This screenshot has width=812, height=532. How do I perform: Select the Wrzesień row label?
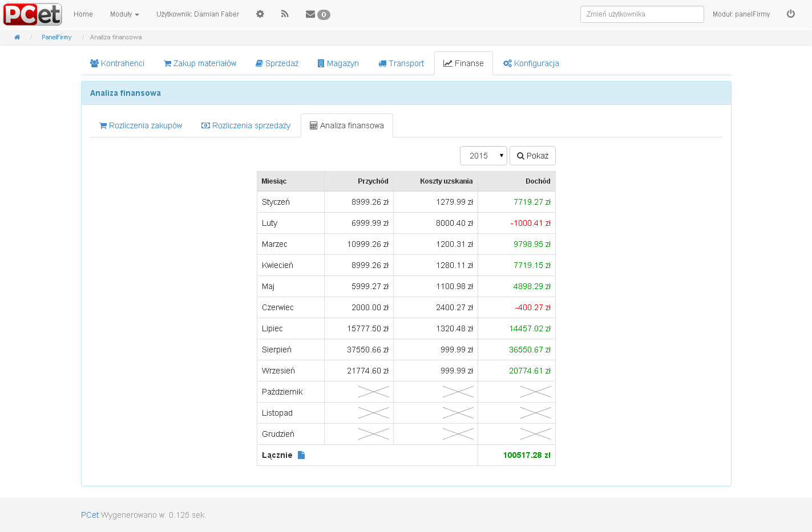pyautogui.click(x=278, y=371)
